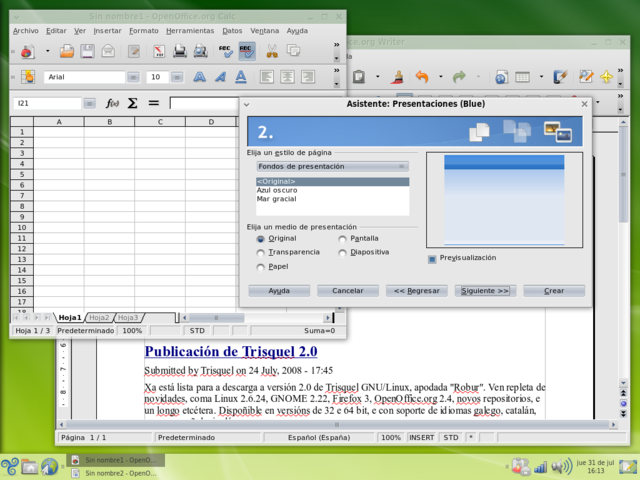The height and width of the screenshot is (480, 640).
Task: Click the Cut scissors icon in Calc
Action: click(x=272, y=51)
